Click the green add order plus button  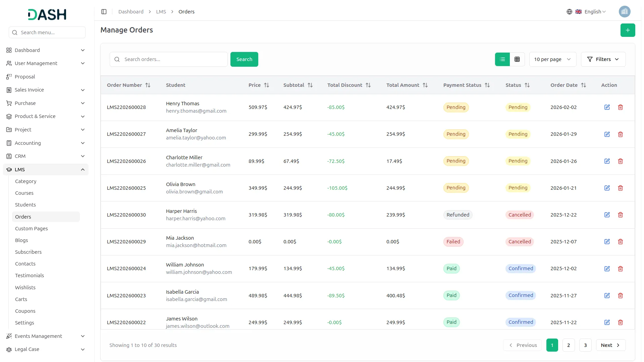coord(628,30)
